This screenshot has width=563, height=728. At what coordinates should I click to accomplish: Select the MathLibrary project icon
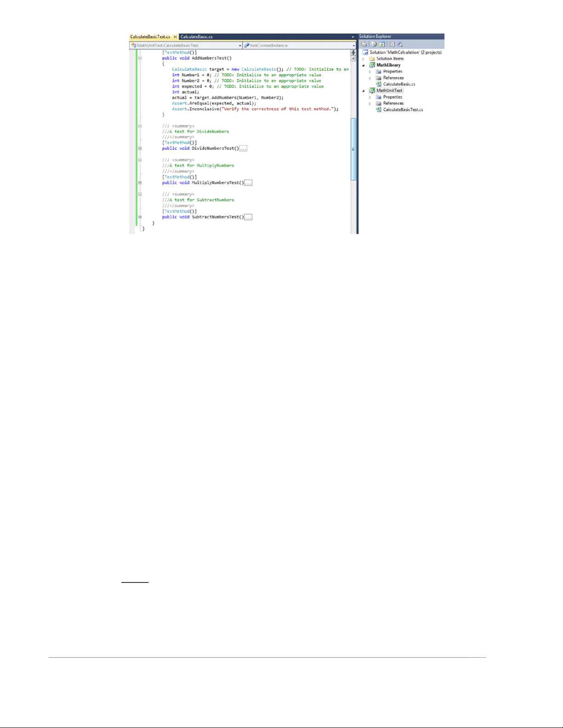point(372,65)
